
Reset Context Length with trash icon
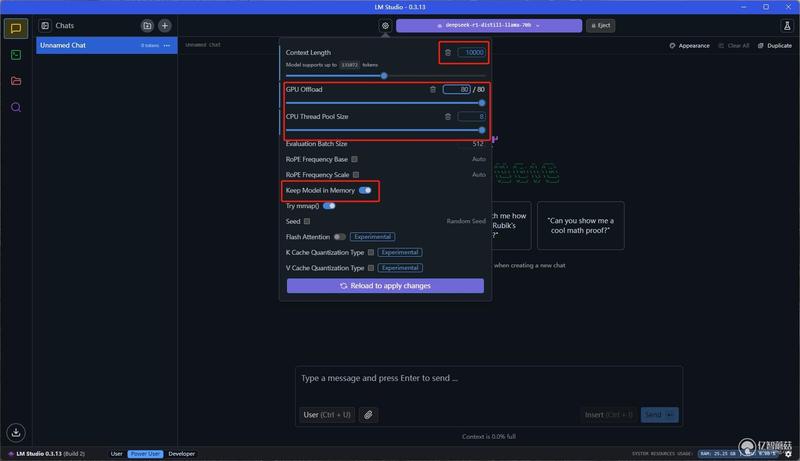click(447, 53)
